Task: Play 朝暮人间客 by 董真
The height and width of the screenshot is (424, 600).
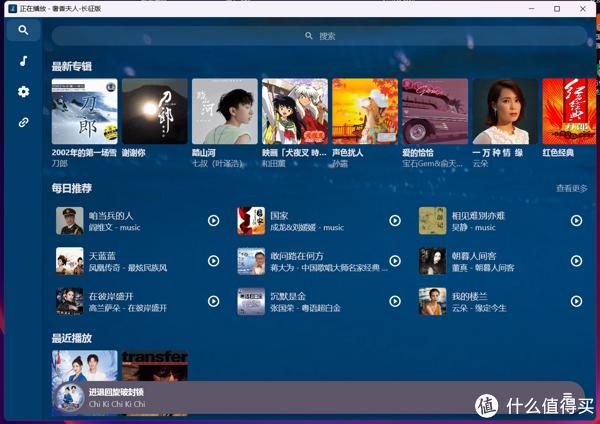Action: [x=575, y=261]
